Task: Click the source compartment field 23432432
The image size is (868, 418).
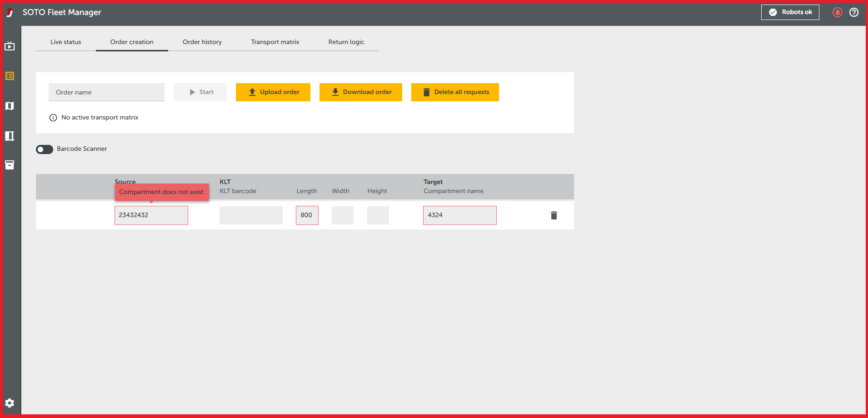Action: tap(151, 215)
